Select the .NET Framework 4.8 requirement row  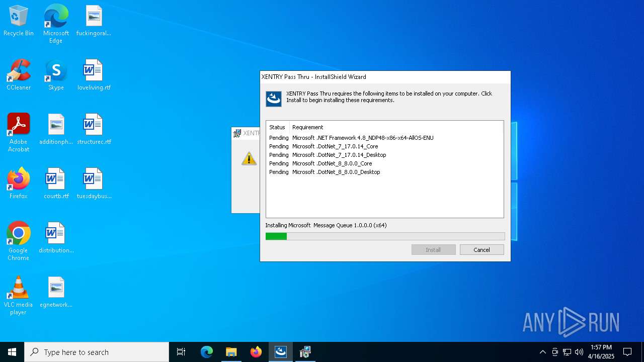click(384, 138)
